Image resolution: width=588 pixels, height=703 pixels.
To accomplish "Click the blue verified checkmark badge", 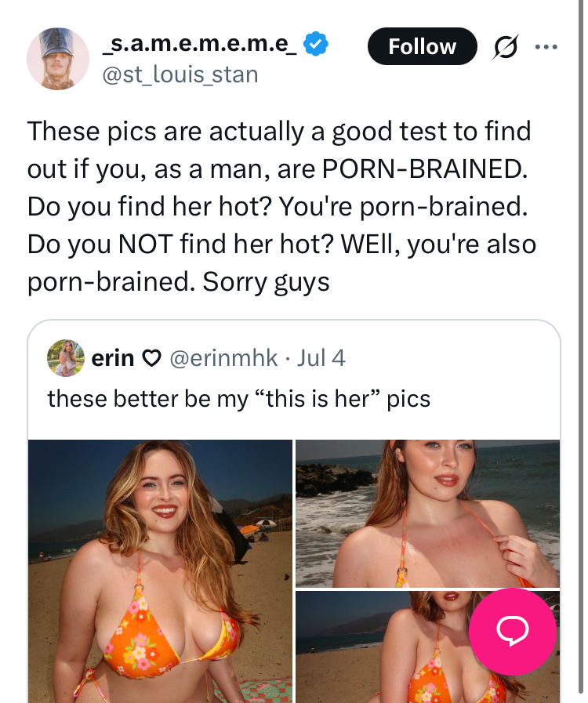I will pos(316,46).
